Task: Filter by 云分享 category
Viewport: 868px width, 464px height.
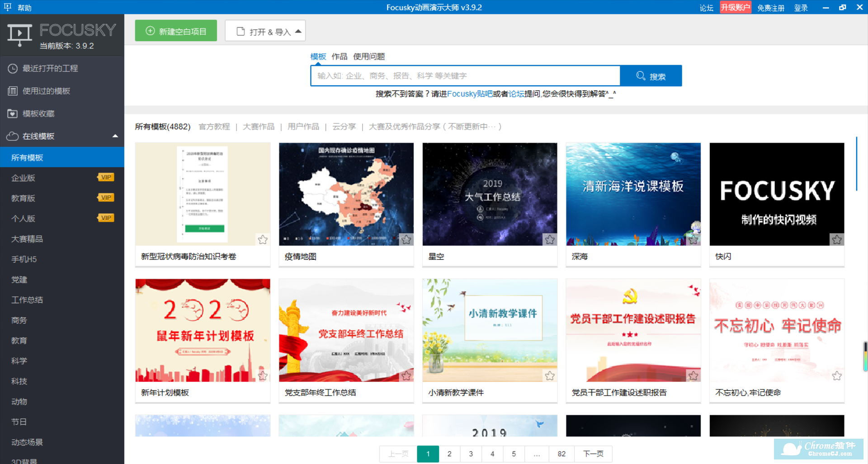Action: [x=344, y=127]
